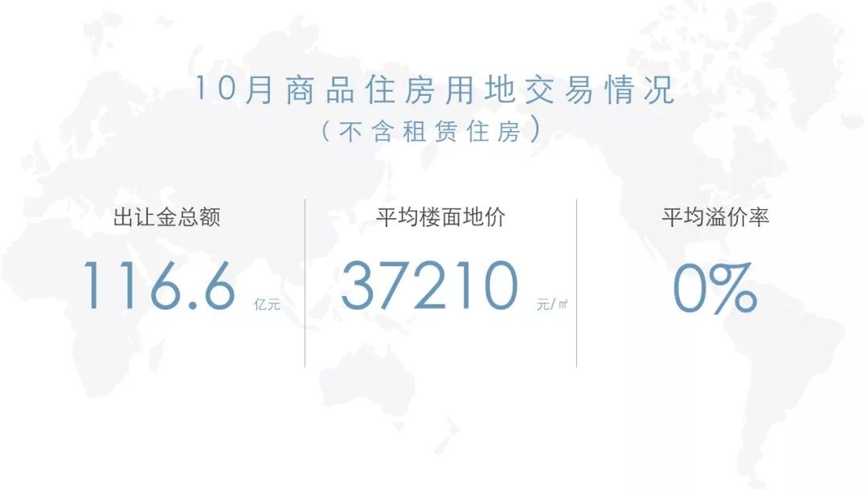This screenshot has height=489, width=868.
Task: Click the 元/㎡ unit text
Action: click(552, 304)
